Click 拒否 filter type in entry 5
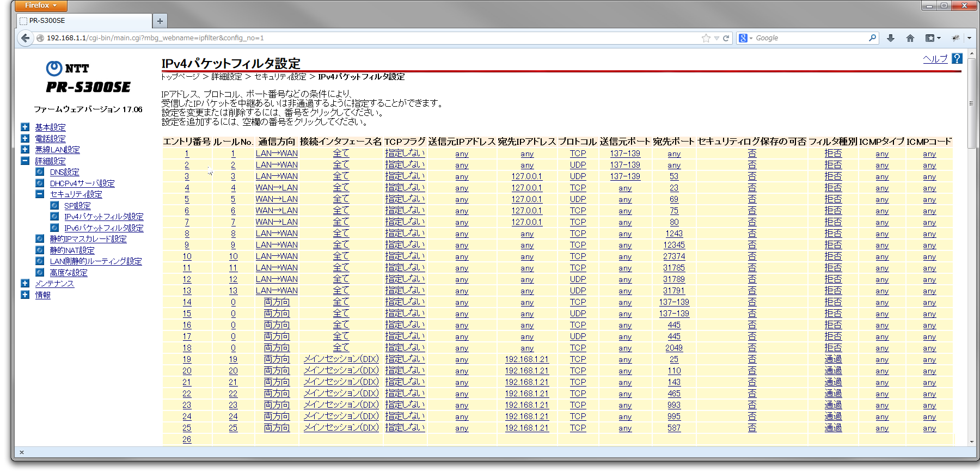Image resolution: width=980 pixels, height=472 pixels. pyautogui.click(x=833, y=199)
